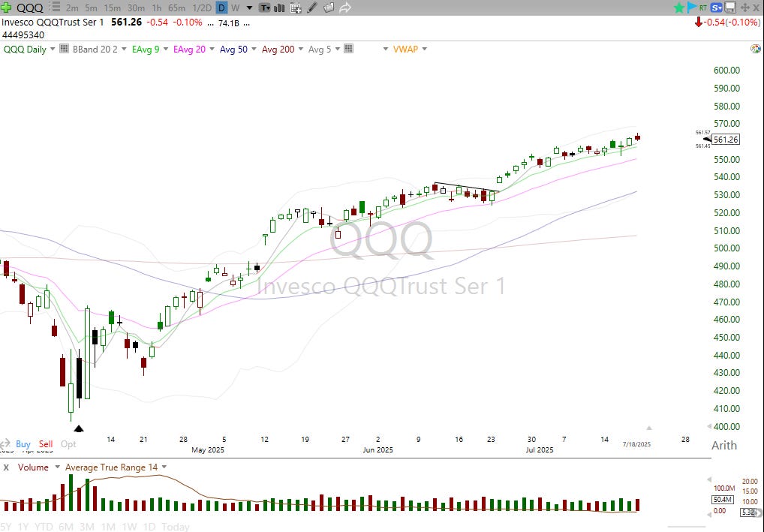
Task: Click the black split marker triangle
Action: coord(79,428)
